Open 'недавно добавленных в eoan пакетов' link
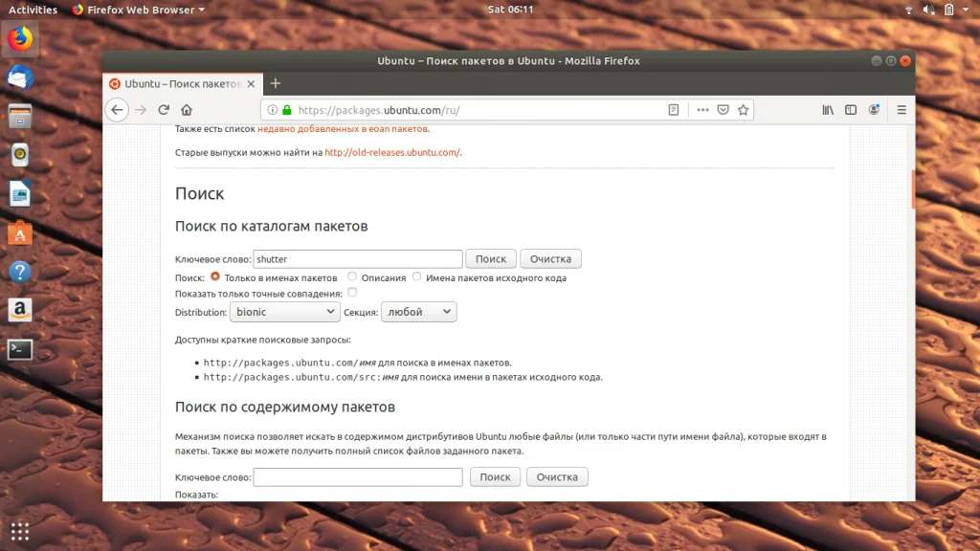Screen dimensions: 980x551 [343, 129]
